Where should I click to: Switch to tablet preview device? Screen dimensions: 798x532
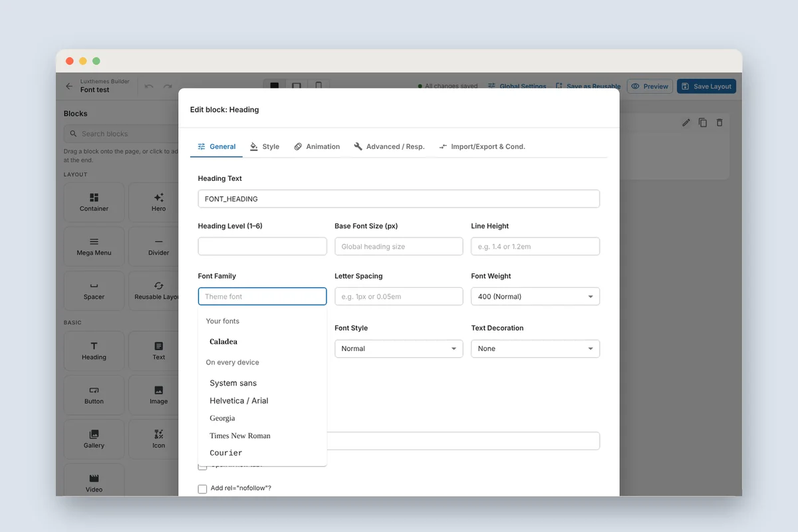[x=297, y=85]
